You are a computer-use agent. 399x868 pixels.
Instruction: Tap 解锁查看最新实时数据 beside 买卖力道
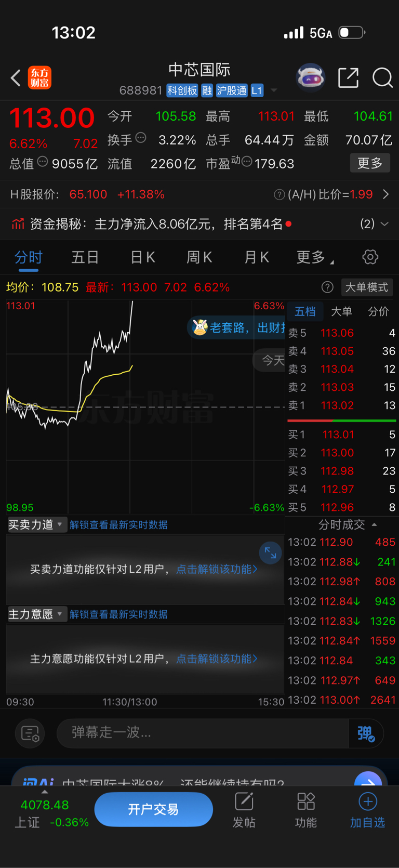click(x=118, y=525)
